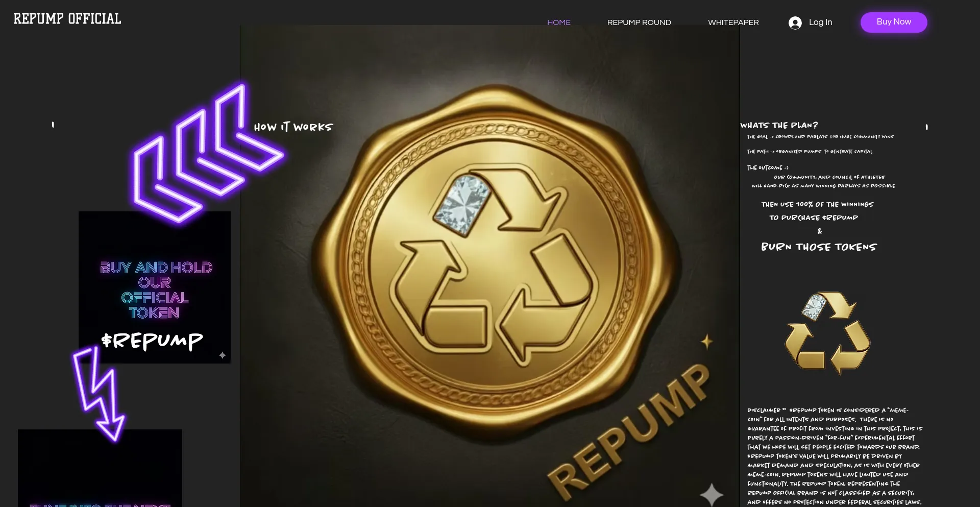Click the purple neon triple-chevron arrows graphic
This screenshot has height=507, width=980.
pos(207,153)
